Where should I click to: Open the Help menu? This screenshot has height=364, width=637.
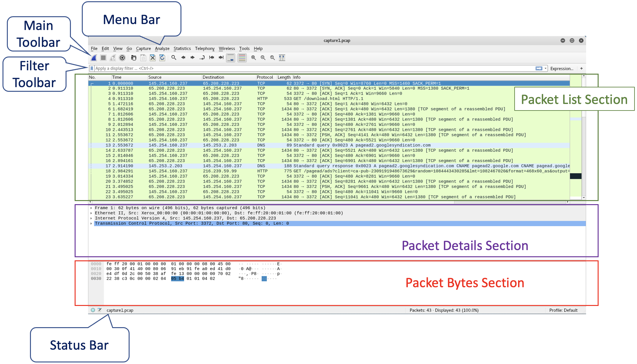coord(258,49)
